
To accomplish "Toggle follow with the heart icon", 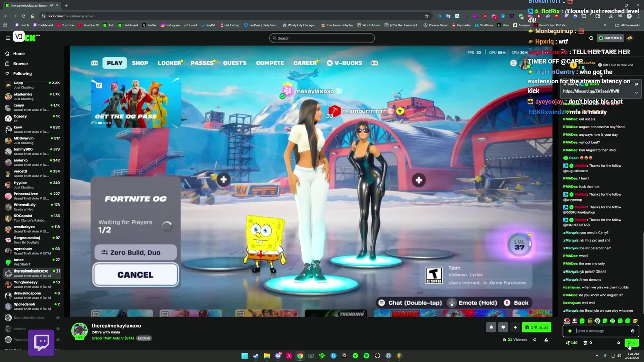I will coord(503,327).
